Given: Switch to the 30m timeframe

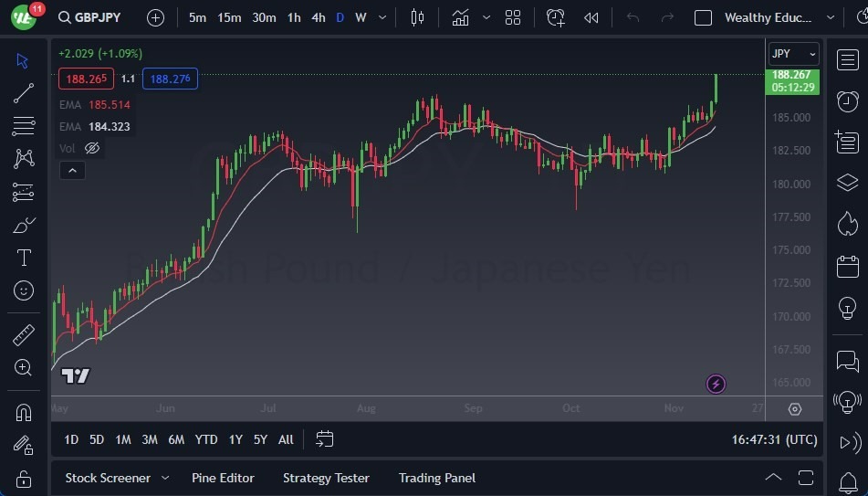Looking at the screenshot, I should coord(264,17).
